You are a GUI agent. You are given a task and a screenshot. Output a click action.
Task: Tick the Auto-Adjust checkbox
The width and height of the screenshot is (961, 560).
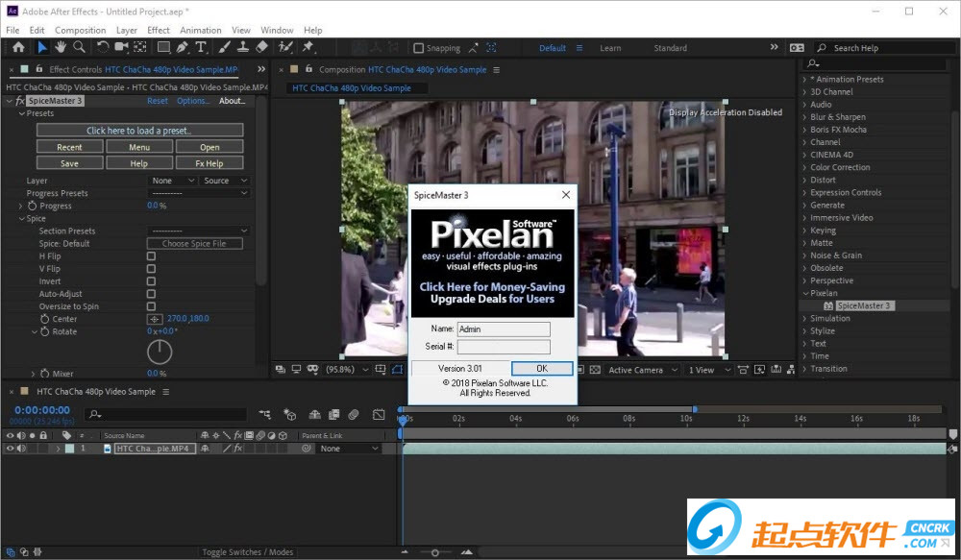coord(151,294)
